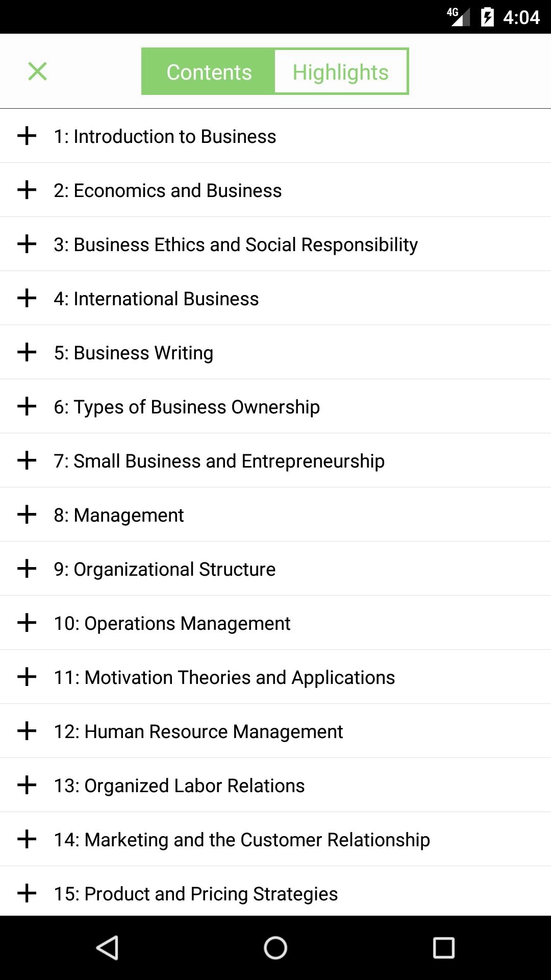
Task: Open Marketing and the Customer Relationship chapter
Action: pyautogui.click(x=242, y=840)
